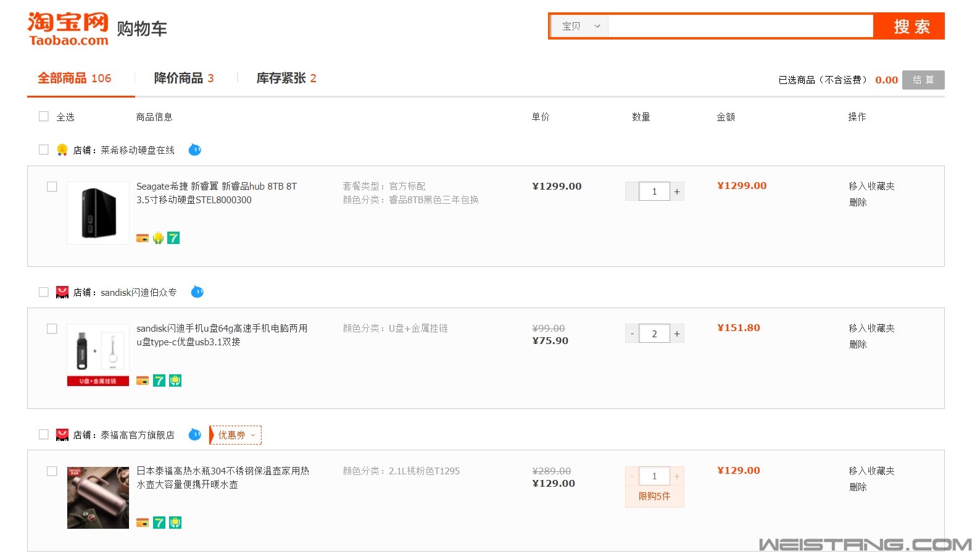Viewport: 980px width, 559px height.
Task: Decrease 泰福高 thermos quantity with minus
Action: (x=632, y=476)
